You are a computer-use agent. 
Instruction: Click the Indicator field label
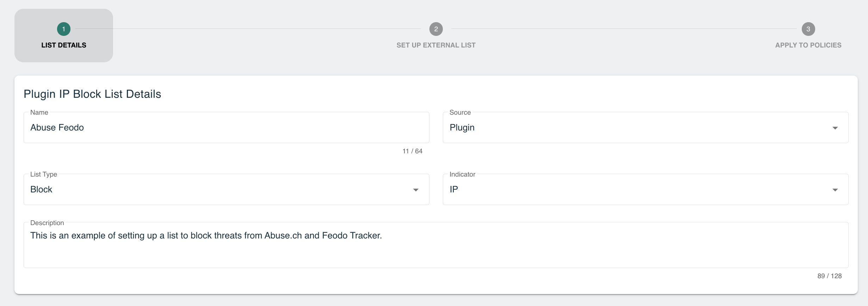[462, 174]
